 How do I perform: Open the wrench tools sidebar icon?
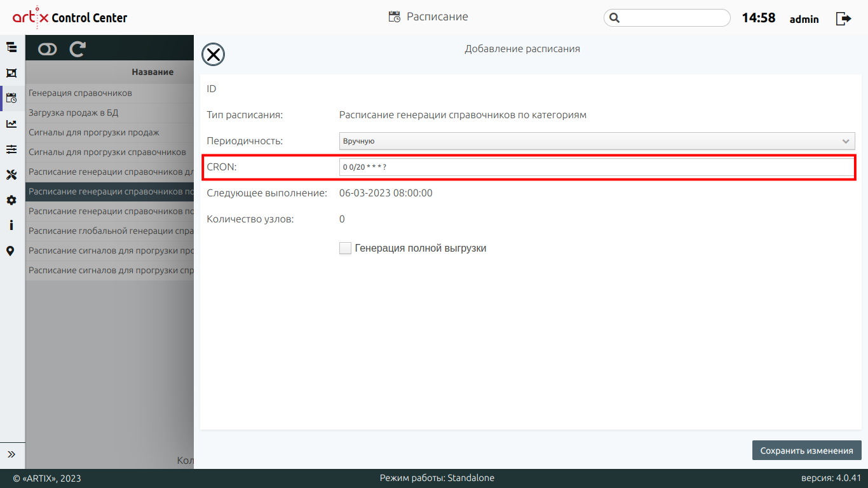pos(11,175)
